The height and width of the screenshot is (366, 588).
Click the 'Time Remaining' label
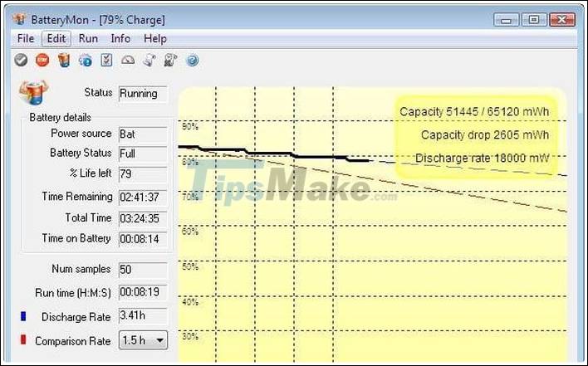pos(77,197)
